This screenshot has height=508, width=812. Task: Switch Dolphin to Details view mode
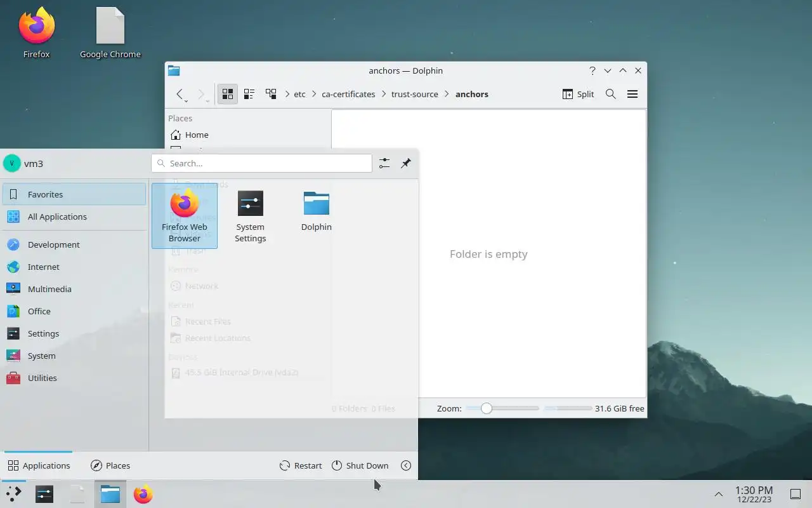(271, 94)
